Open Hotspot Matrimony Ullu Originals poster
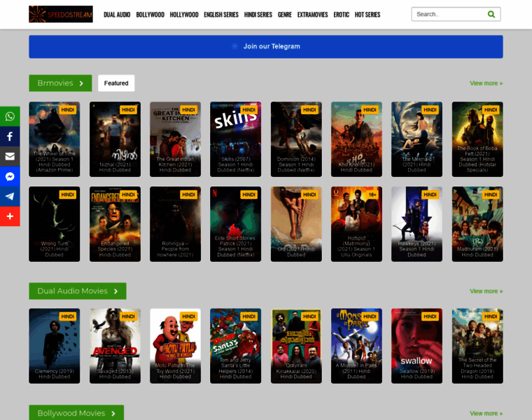 356,224
